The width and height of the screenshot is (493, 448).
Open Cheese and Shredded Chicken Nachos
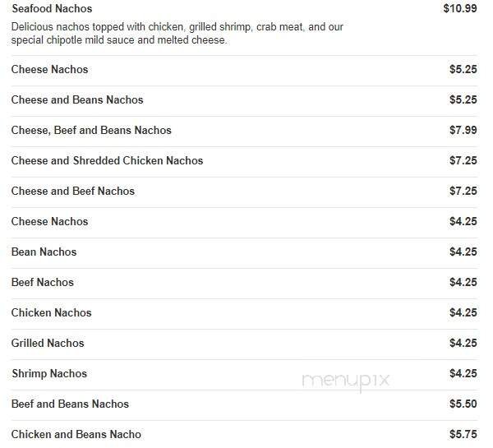coord(107,161)
